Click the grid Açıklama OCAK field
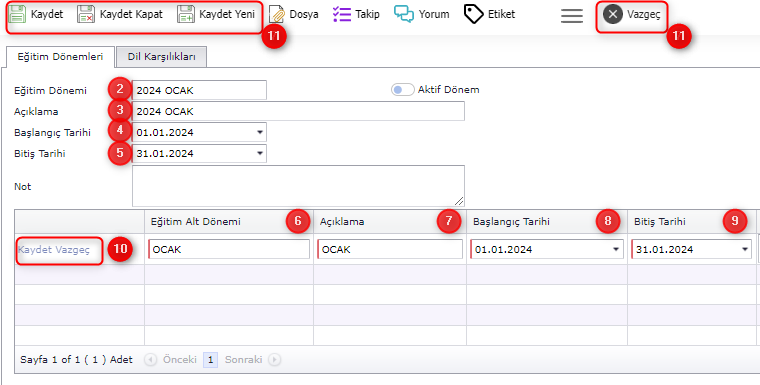The height and width of the screenshot is (385, 760). [x=390, y=249]
